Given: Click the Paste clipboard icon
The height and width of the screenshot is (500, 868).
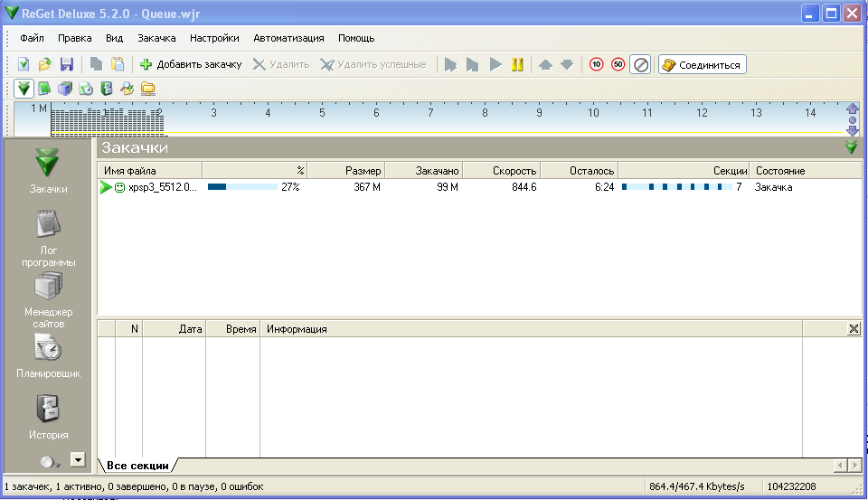Looking at the screenshot, I should (118, 65).
